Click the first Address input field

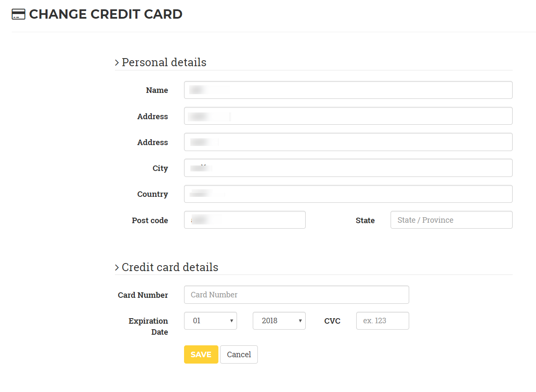(348, 116)
